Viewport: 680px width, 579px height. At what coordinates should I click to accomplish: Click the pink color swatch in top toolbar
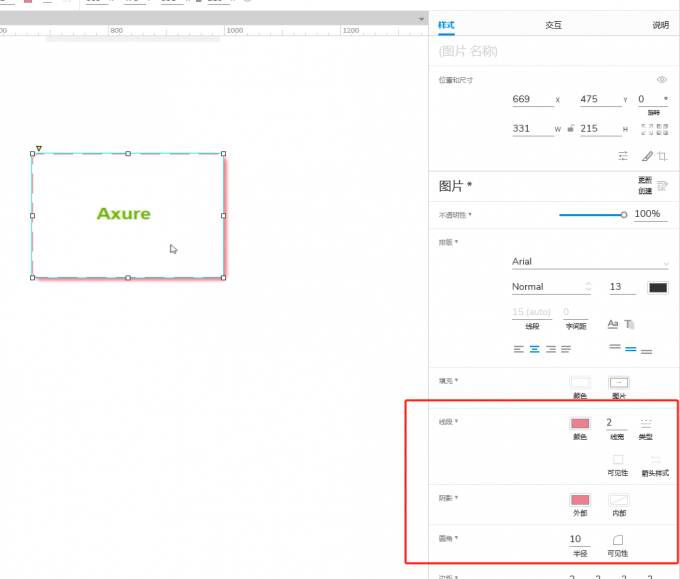[x=28, y=1]
